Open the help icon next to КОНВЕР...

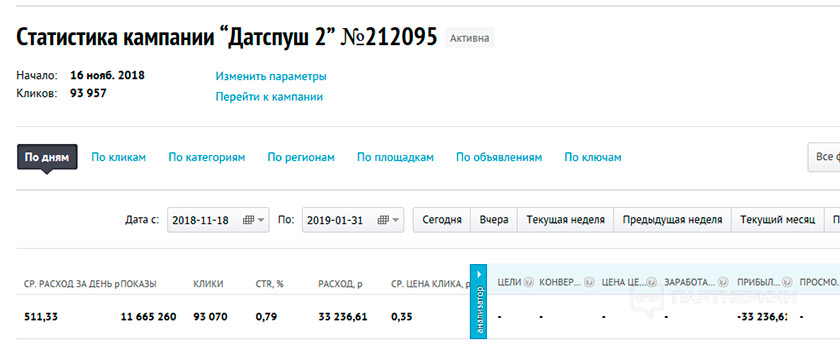coord(589,282)
